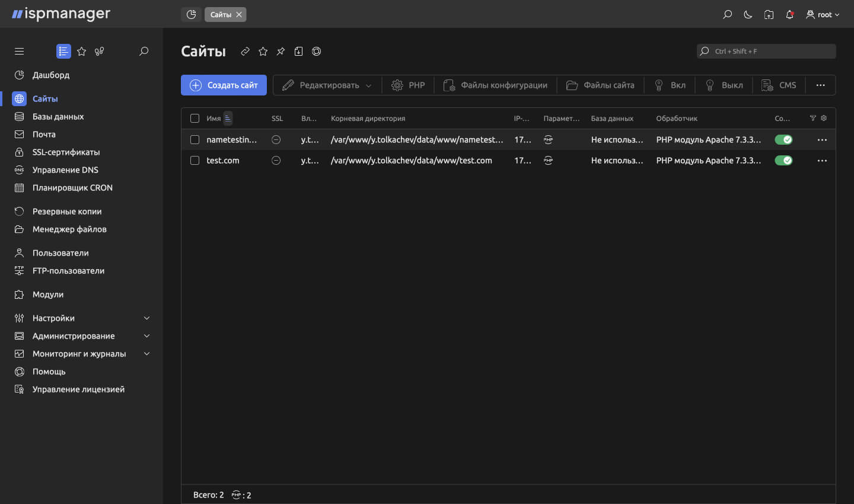The width and height of the screenshot is (854, 504).
Task: Select all sites with header checkbox
Action: [x=195, y=118]
